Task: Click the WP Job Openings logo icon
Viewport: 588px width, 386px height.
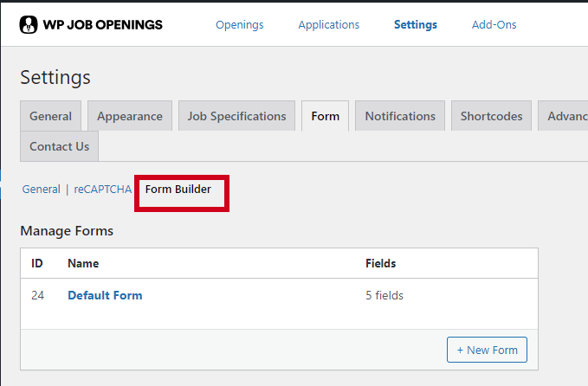Action: click(x=29, y=25)
